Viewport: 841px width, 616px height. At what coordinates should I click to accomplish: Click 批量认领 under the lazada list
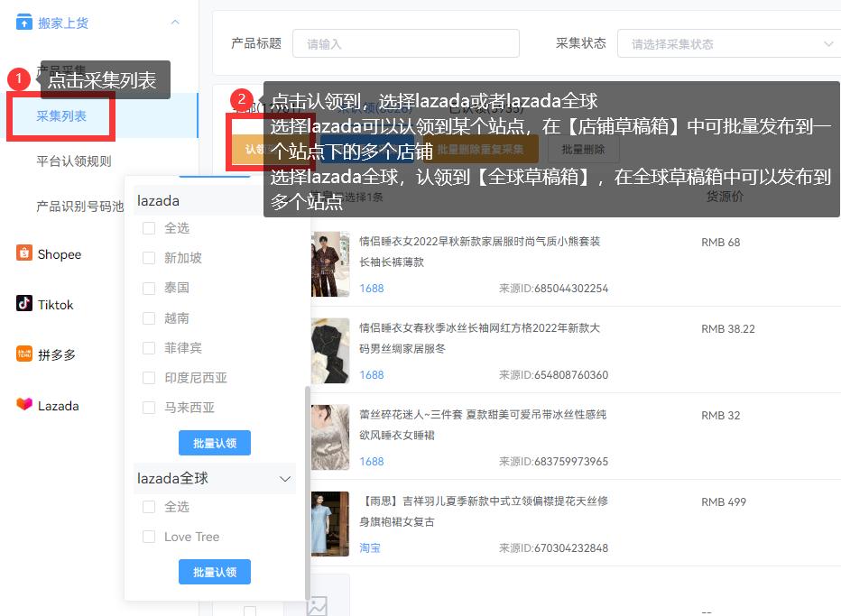215,443
